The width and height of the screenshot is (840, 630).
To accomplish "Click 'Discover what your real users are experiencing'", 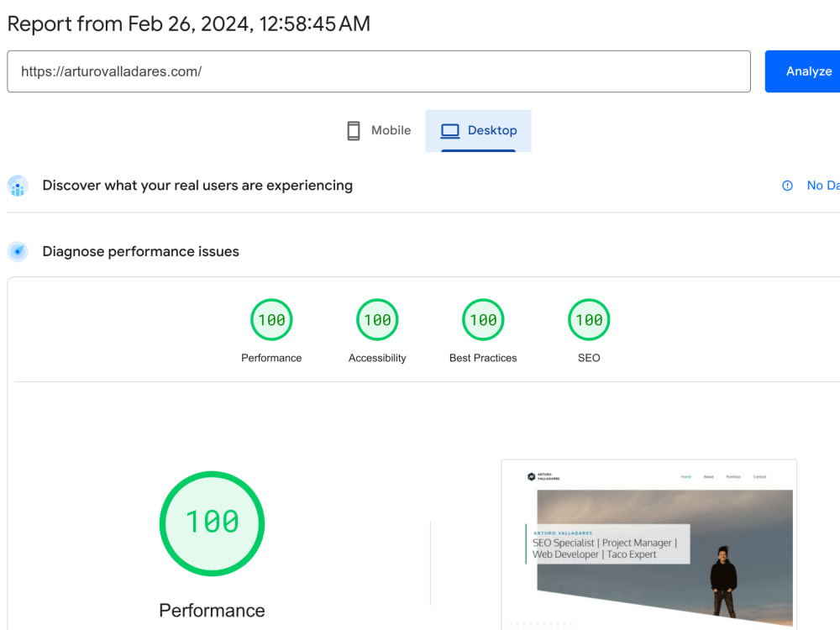I will click(x=197, y=186).
